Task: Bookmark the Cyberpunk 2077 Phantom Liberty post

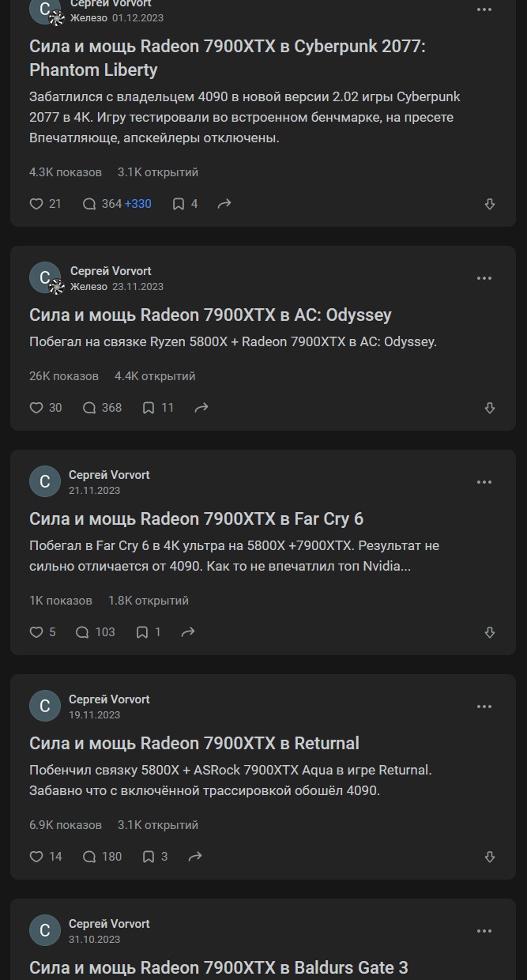Action: click(179, 204)
